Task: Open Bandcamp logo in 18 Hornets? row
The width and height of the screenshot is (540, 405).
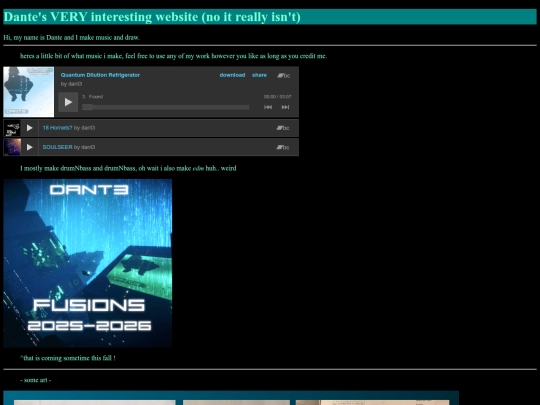Action: click(x=283, y=128)
